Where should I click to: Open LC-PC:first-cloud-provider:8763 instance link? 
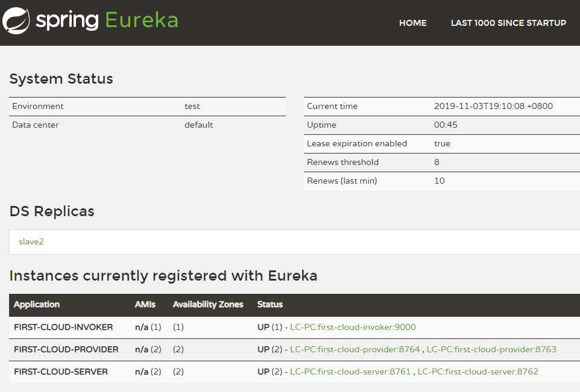point(491,349)
